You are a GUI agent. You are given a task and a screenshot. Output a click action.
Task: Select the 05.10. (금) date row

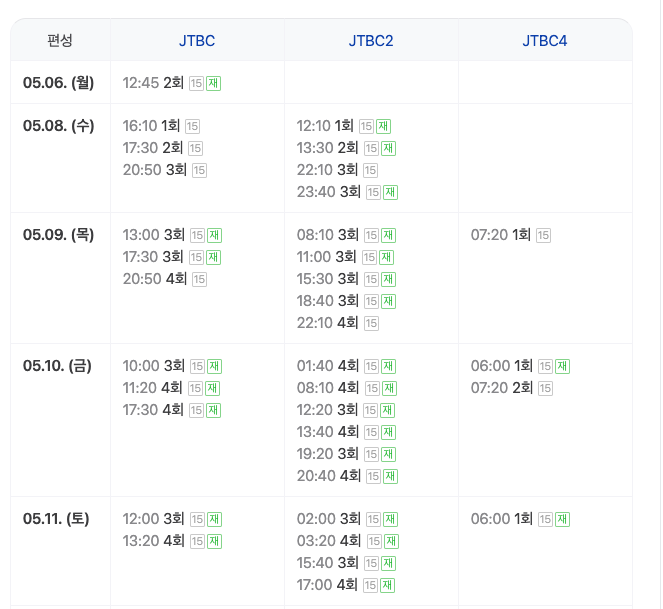tap(57, 366)
